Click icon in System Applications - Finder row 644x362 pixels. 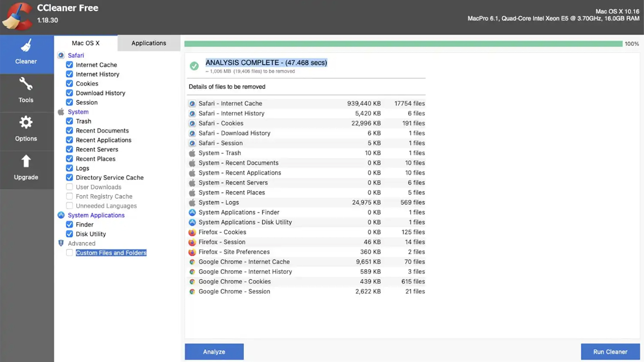pyautogui.click(x=192, y=212)
